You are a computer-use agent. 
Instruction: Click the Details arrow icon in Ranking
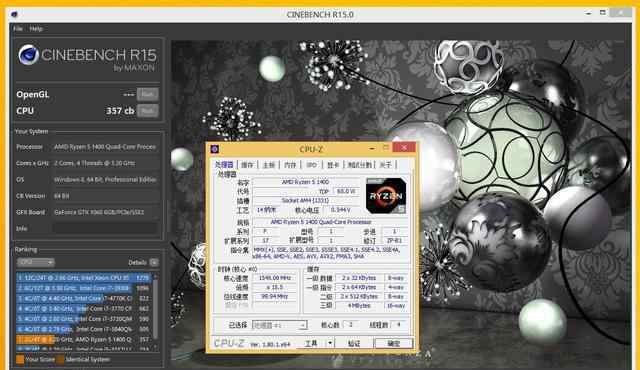click(154, 262)
